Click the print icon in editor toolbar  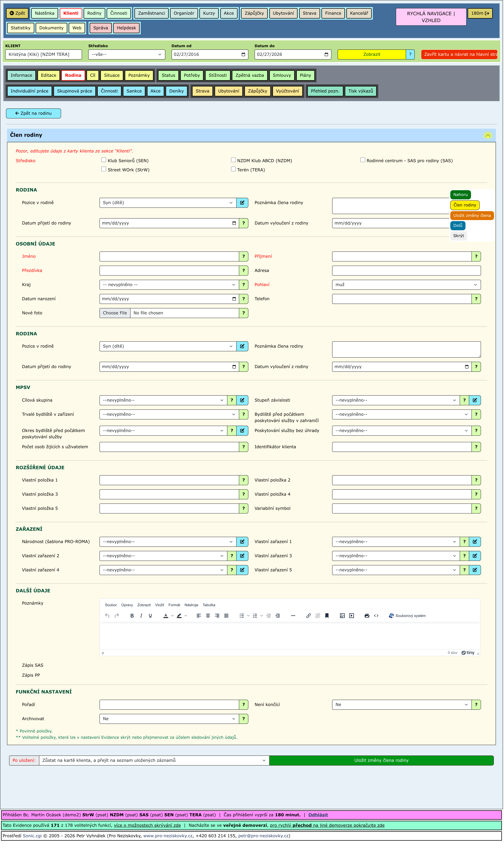(x=367, y=616)
